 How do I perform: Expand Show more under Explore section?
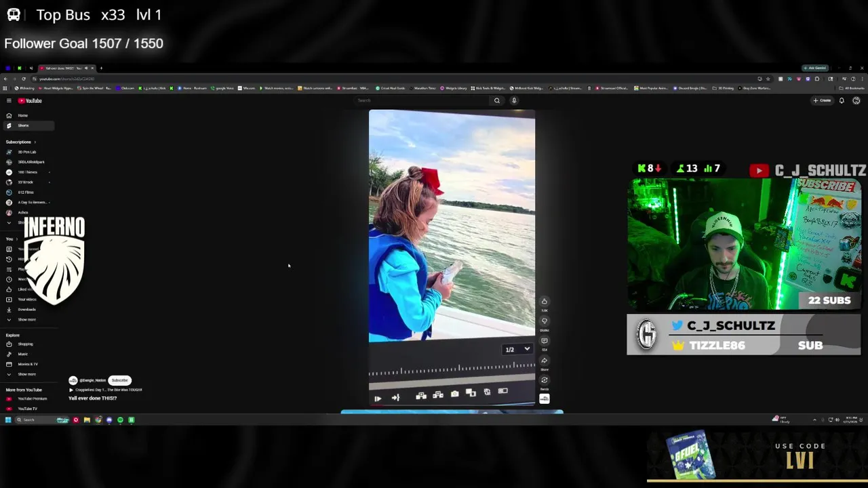click(x=27, y=375)
